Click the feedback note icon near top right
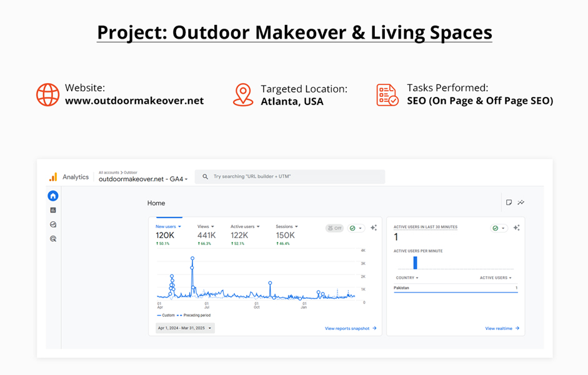This screenshot has width=588, height=375. click(509, 202)
